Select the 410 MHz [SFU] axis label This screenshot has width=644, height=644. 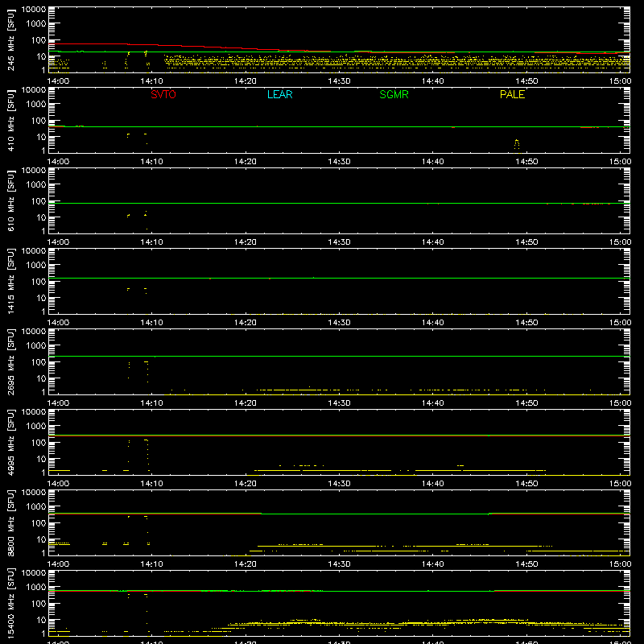click(10, 121)
